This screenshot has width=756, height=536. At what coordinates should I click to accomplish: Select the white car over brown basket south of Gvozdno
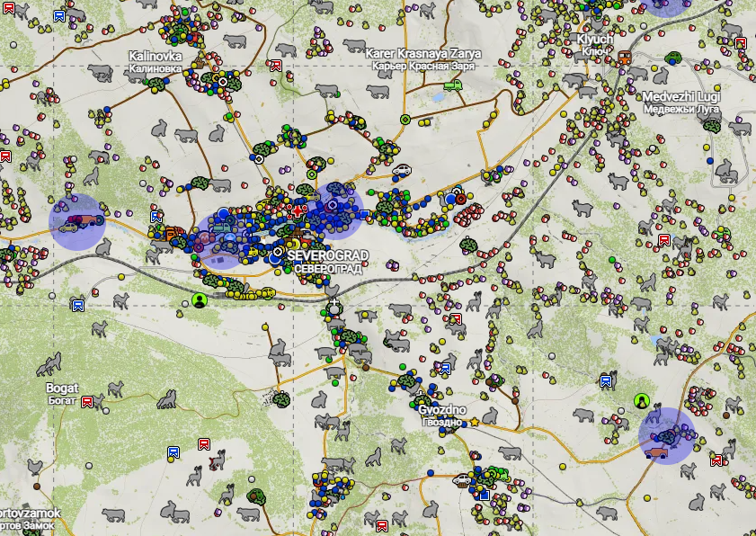tap(462, 479)
